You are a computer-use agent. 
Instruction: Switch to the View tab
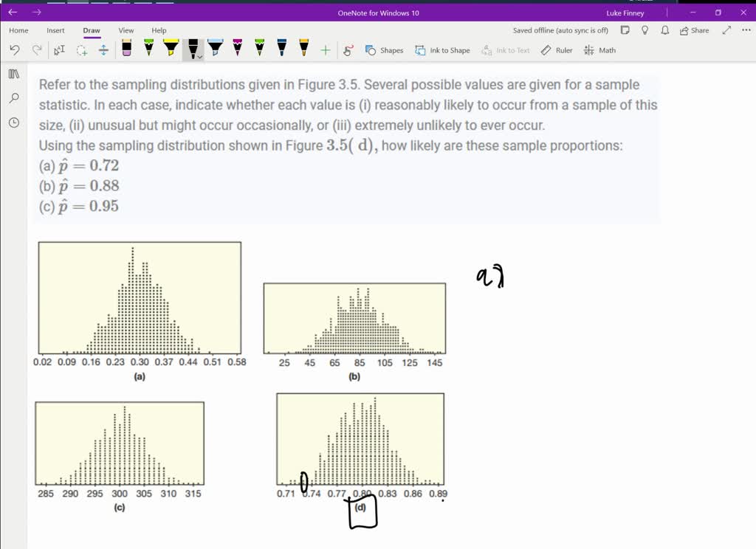(126, 30)
